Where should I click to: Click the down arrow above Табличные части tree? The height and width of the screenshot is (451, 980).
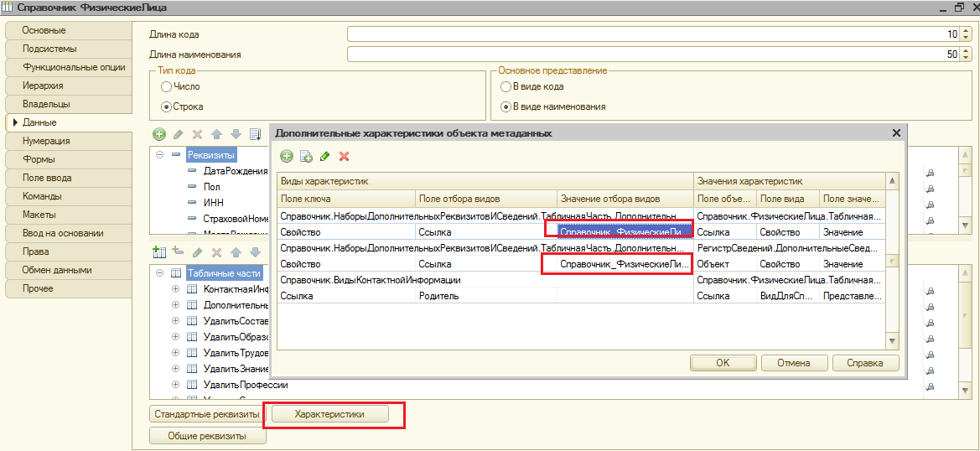[x=255, y=252]
